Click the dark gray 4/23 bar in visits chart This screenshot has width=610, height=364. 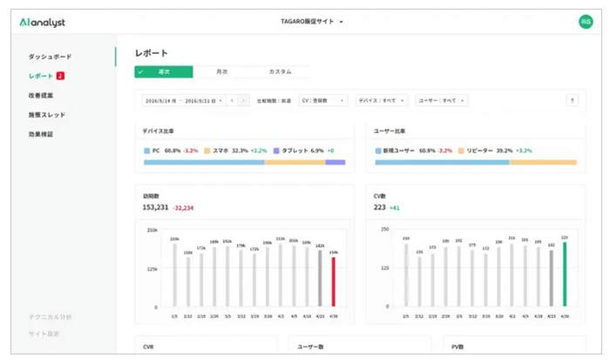pos(320,278)
